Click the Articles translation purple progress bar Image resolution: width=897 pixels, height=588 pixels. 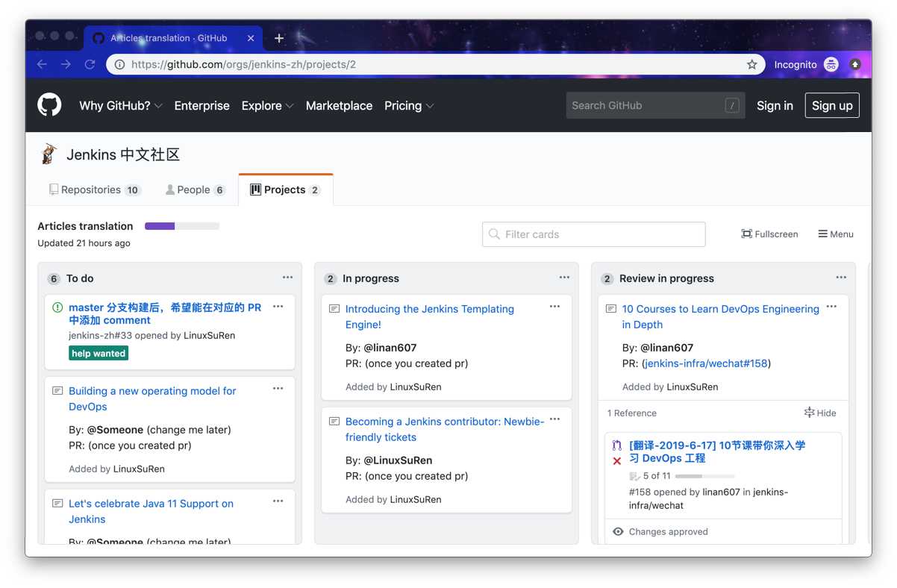click(x=182, y=226)
